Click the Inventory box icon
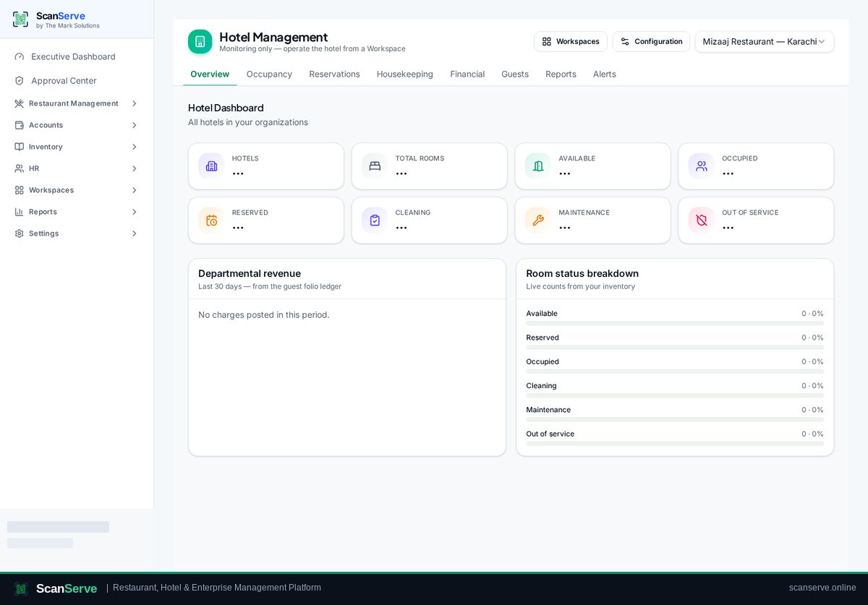 click(20, 147)
